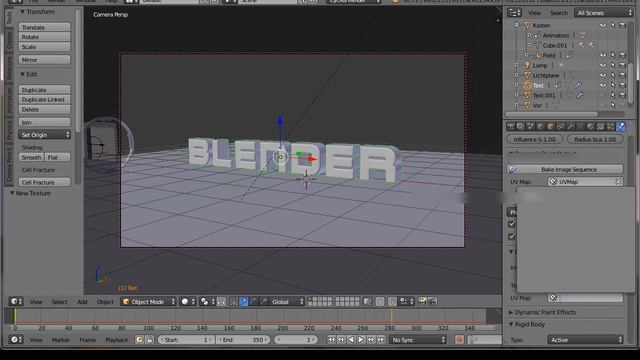Click the Cell Fracture button
640x360 pixels.
(44, 182)
